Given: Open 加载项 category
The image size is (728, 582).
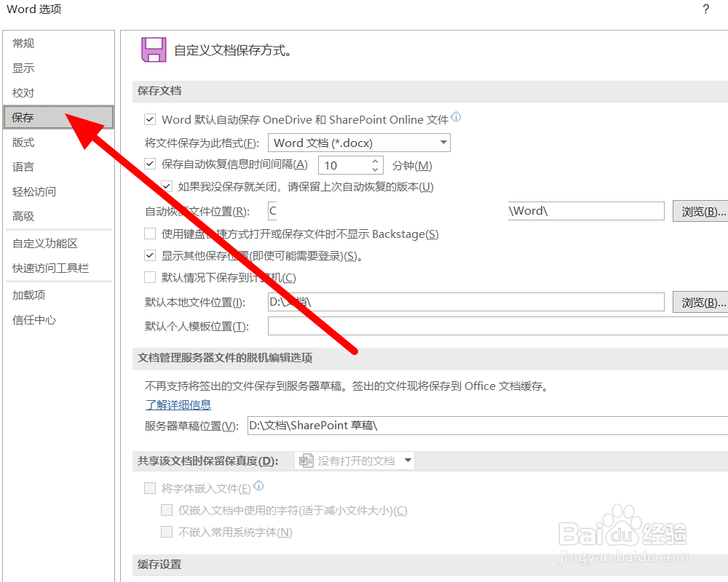Looking at the screenshot, I should [x=58, y=295].
